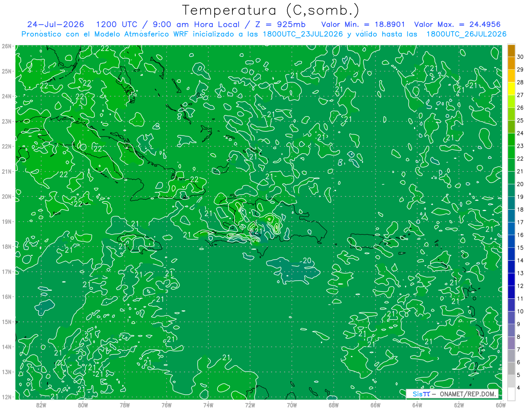Click the '24N' latitude axis label

point(6,96)
